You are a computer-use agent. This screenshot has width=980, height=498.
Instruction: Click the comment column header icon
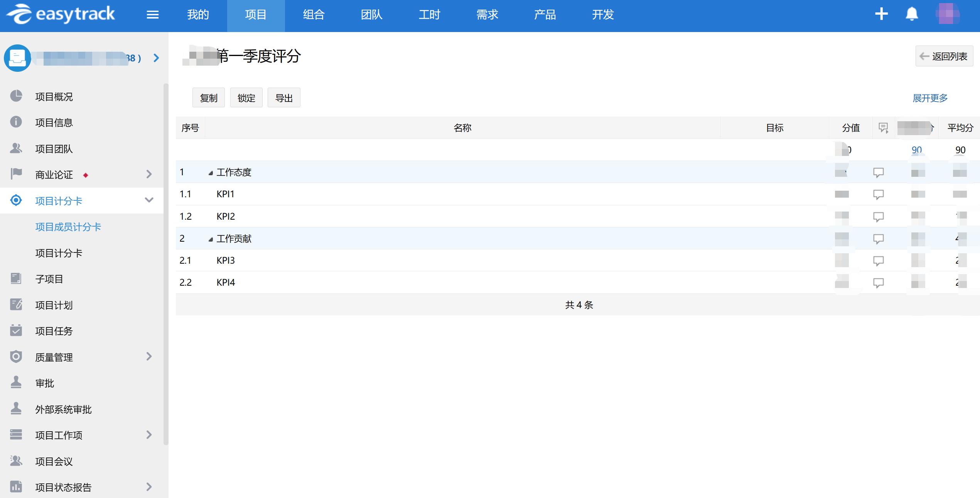click(x=883, y=128)
